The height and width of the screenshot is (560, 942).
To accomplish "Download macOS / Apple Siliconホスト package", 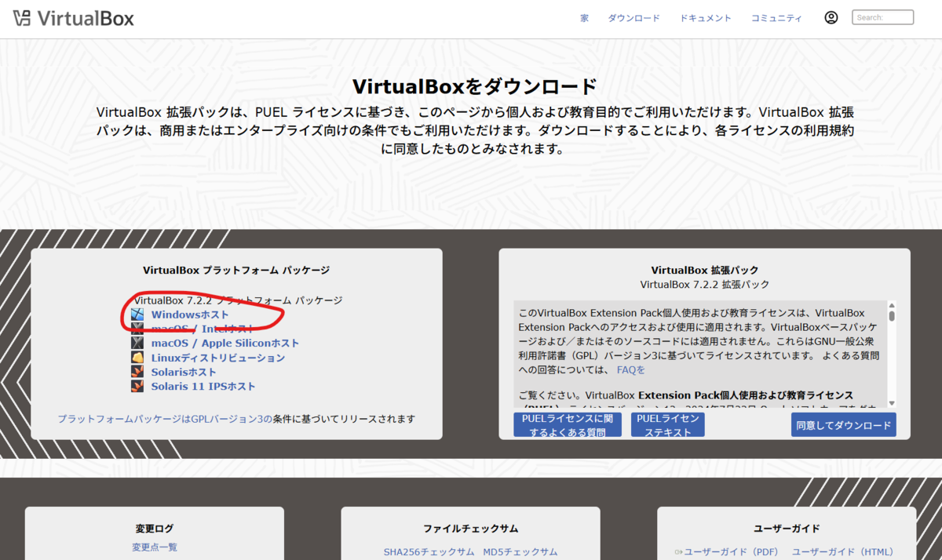I will pos(225,343).
